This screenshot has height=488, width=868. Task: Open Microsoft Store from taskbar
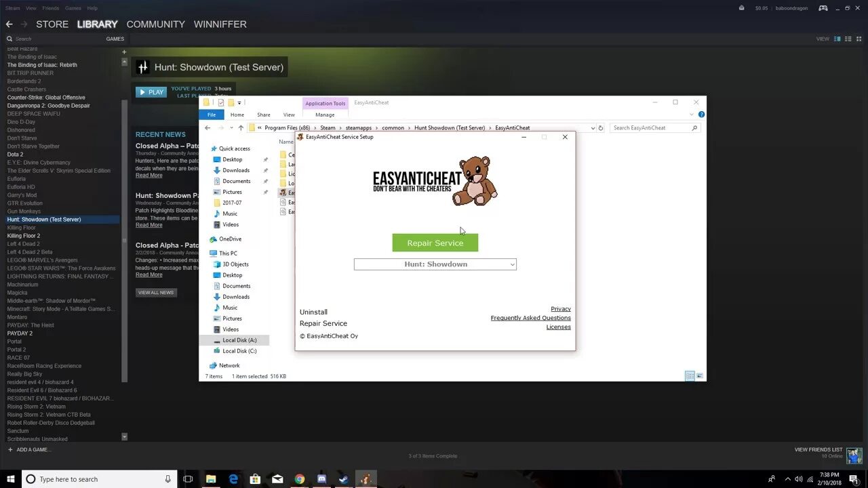point(256,479)
